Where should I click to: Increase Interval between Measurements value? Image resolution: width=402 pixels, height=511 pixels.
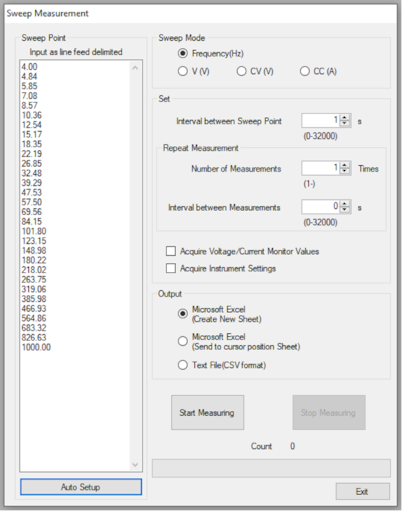click(x=345, y=204)
